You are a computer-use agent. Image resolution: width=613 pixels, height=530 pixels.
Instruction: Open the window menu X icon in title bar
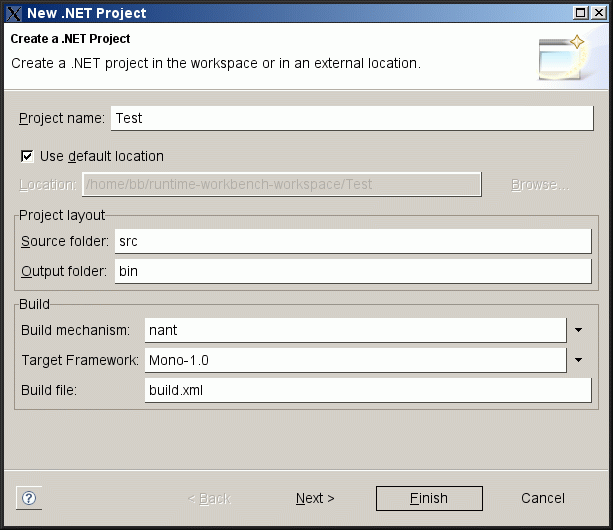(14, 13)
